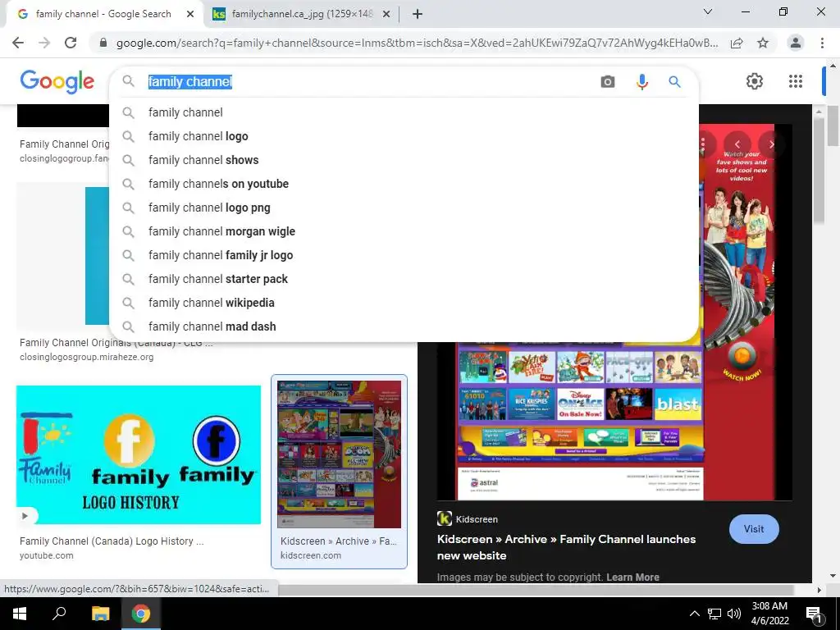Choose suggestion 'family channel morgan wigle'
This screenshot has height=630, width=840.
(404, 231)
